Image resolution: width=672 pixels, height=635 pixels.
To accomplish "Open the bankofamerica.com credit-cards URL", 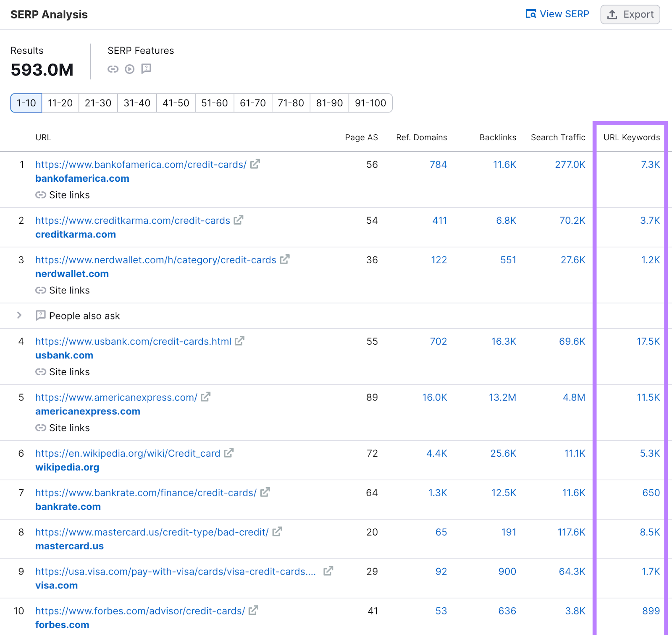I will tap(141, 165).
